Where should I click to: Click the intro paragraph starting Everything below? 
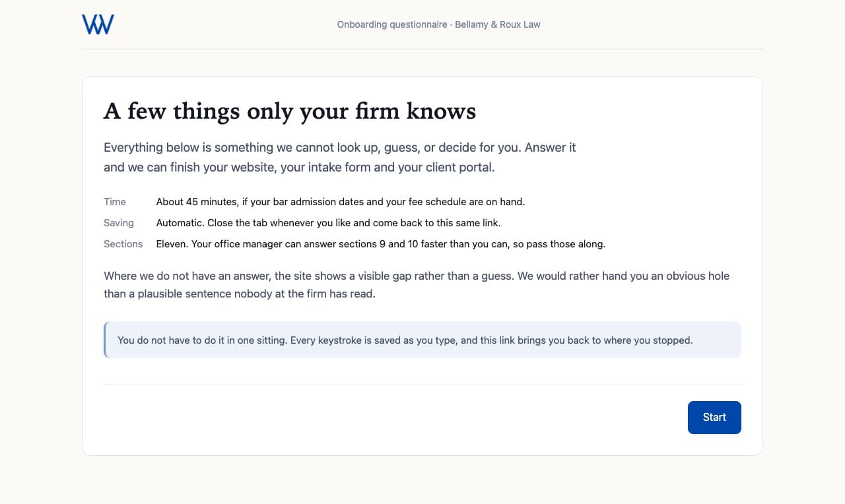[340, 157]
